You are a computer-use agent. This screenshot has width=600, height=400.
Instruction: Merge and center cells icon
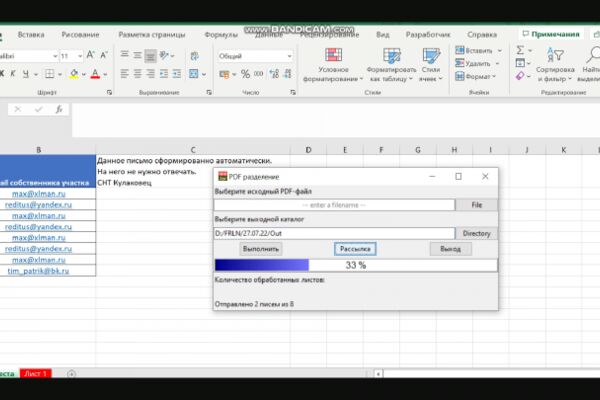194,73
